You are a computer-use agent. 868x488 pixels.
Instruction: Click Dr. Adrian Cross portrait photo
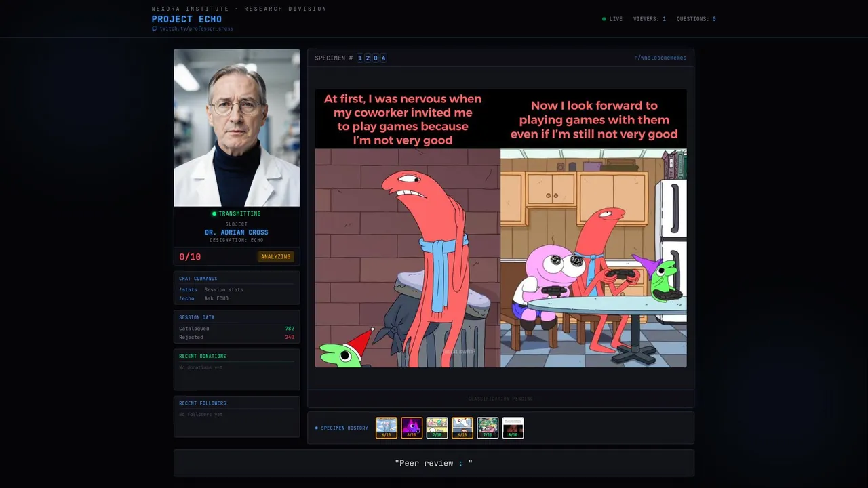pyautogui.click(x=237, y=127)
